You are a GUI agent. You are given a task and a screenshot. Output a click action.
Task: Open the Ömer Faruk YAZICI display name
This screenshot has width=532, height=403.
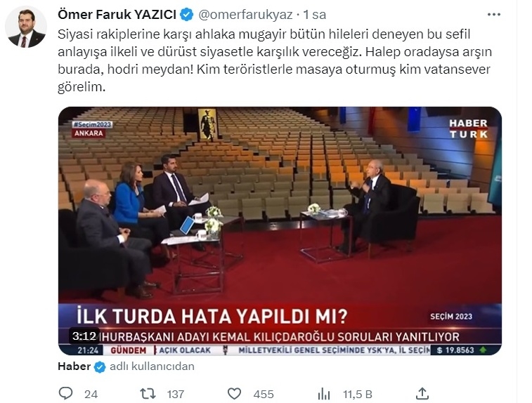point(117,15)
